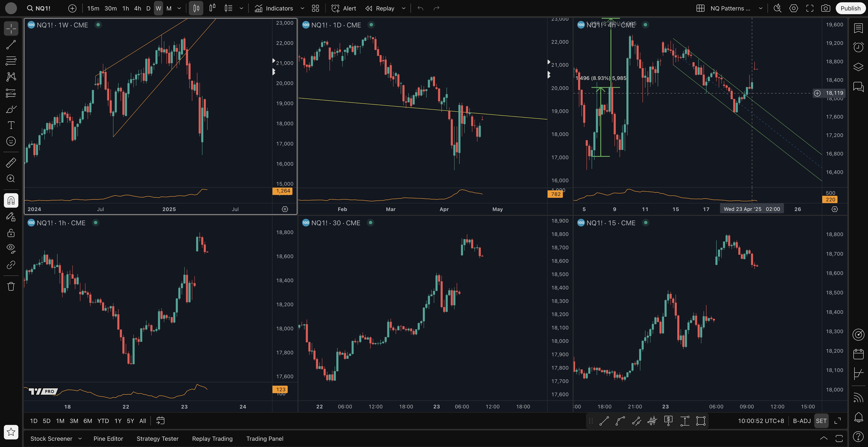Toggle hide all drawings eye icon
The image size is (868, 447).
click(x=11, y=248)
